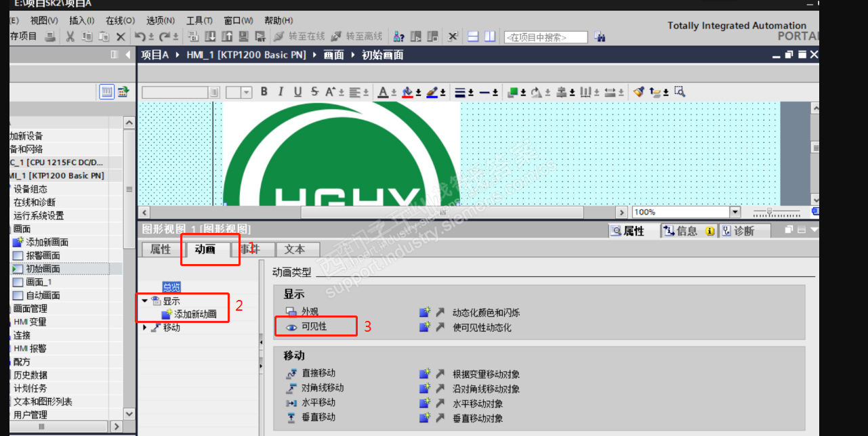Apply bold text formatting
This screenshot has width=868, height=436.
[x=264, y=92]
